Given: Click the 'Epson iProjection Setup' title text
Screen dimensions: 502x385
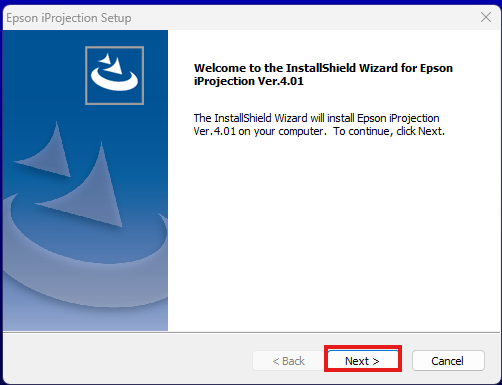Looking at the screenshot, I should (x=69, y=18).
